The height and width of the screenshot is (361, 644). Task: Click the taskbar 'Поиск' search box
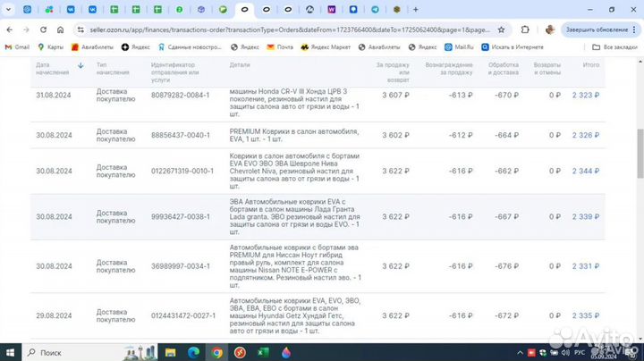pos(90,352)
